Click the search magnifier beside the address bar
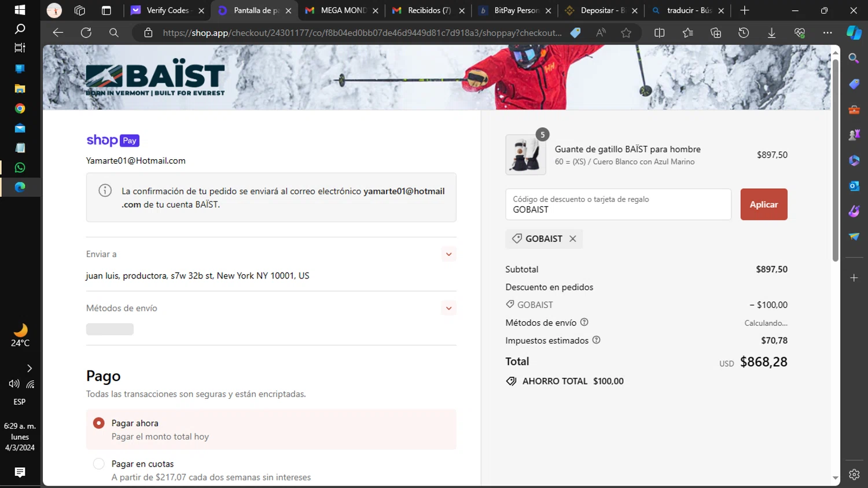 pyautogui.click(x=114, y=33)
